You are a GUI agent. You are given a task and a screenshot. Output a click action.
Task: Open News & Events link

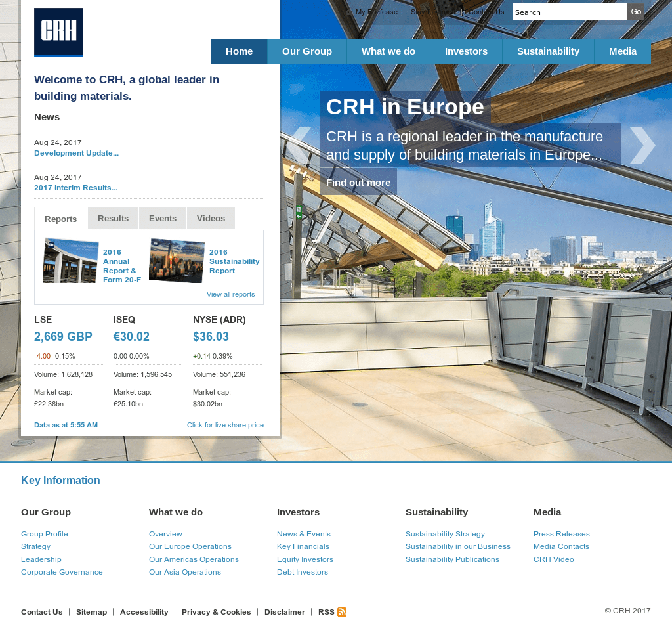coord(303,534)
